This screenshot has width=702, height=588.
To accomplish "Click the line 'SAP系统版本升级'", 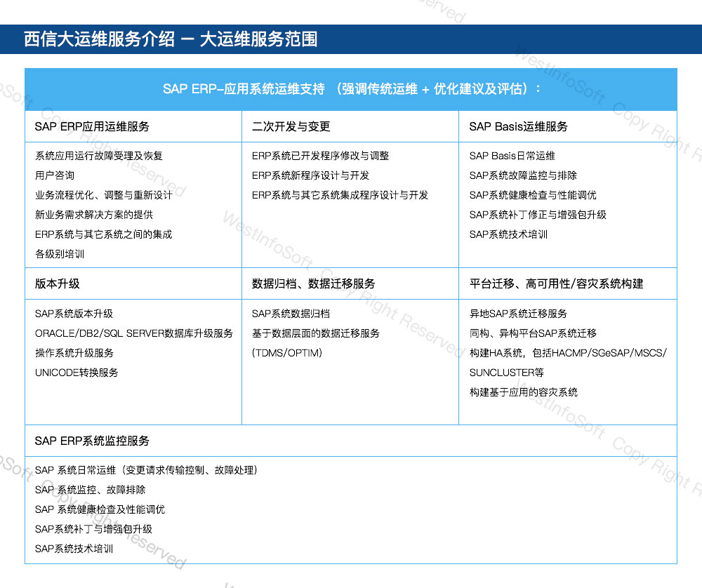I will (74, 314).
